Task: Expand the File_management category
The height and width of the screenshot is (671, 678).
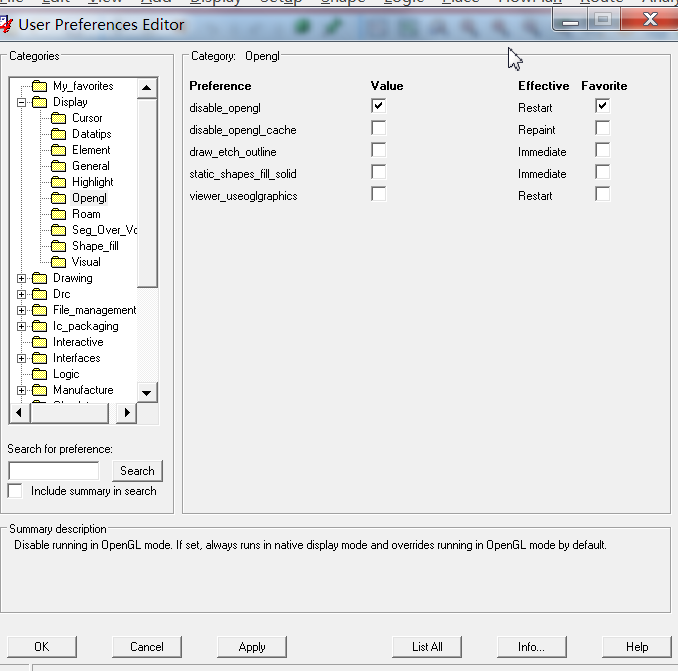Action: click(x=21, y=310)
